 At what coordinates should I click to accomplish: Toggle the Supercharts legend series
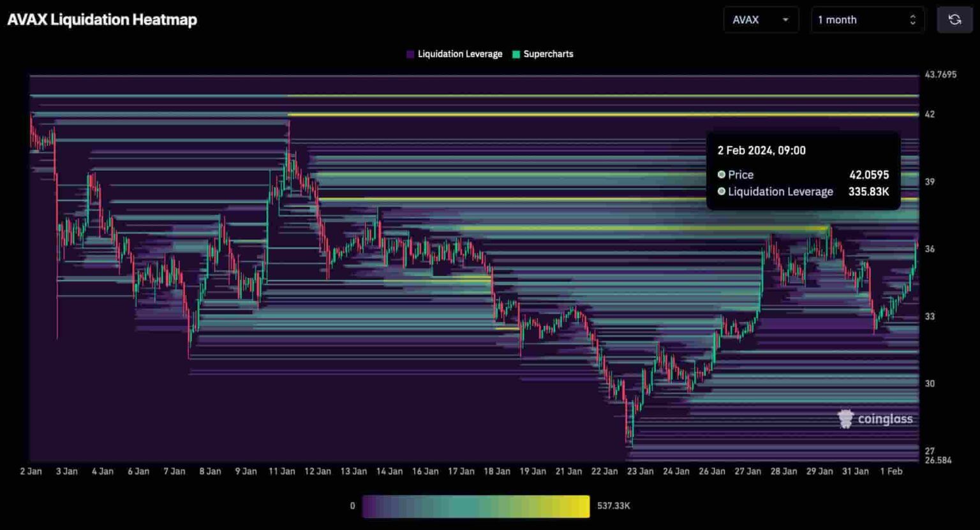point(548,54)
